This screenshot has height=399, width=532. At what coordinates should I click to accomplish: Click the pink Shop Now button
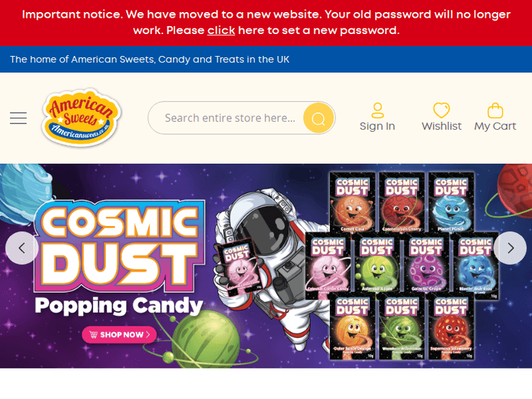119,335
